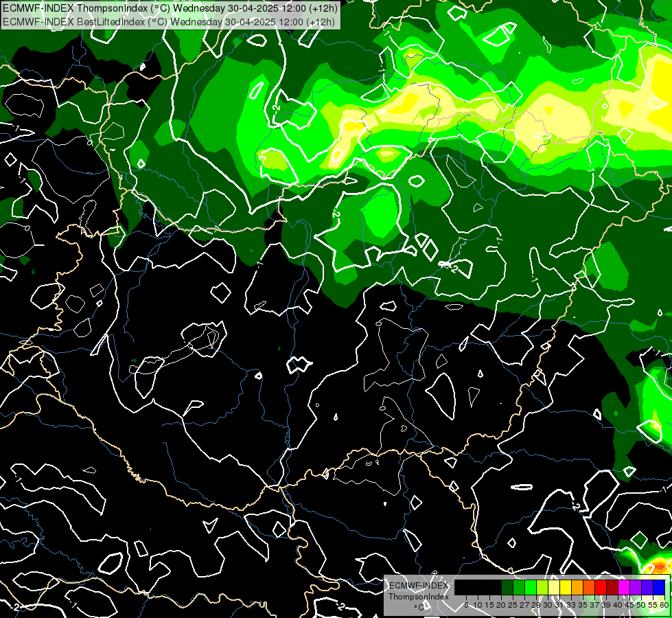Click the legend tick label 27
Viewport: 672px width, 618px height.
click(x=524, y=605)
